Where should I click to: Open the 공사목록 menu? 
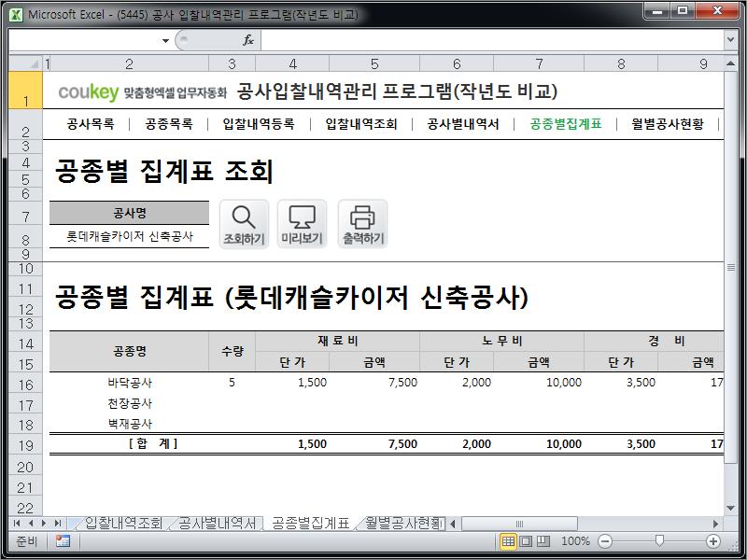(90, 124)
